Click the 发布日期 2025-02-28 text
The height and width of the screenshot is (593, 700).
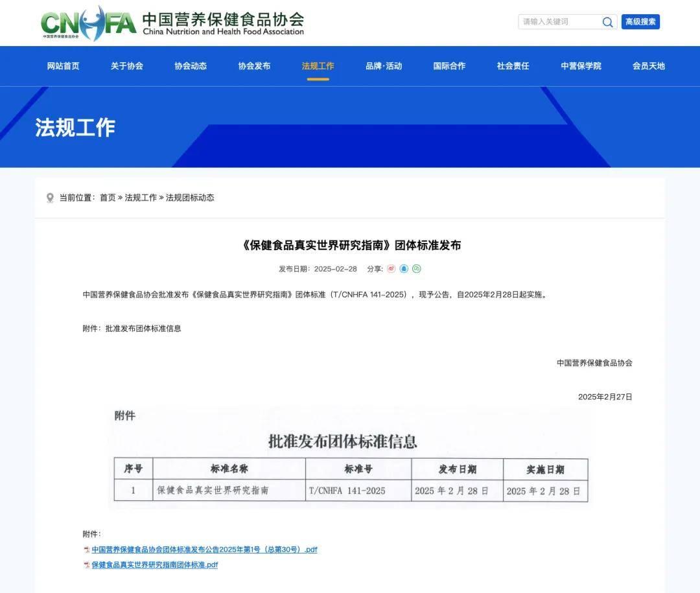(x=318, y=269)
